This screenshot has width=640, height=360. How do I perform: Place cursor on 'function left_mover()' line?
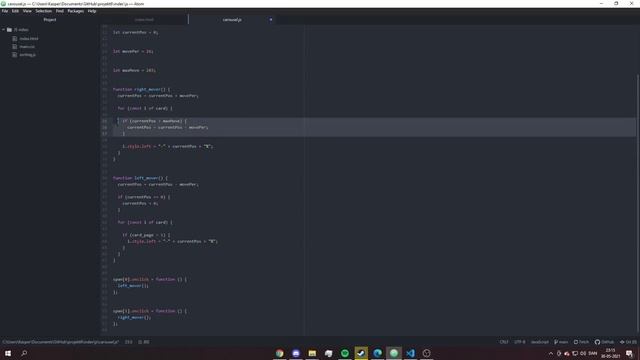[x=140, y=178]
